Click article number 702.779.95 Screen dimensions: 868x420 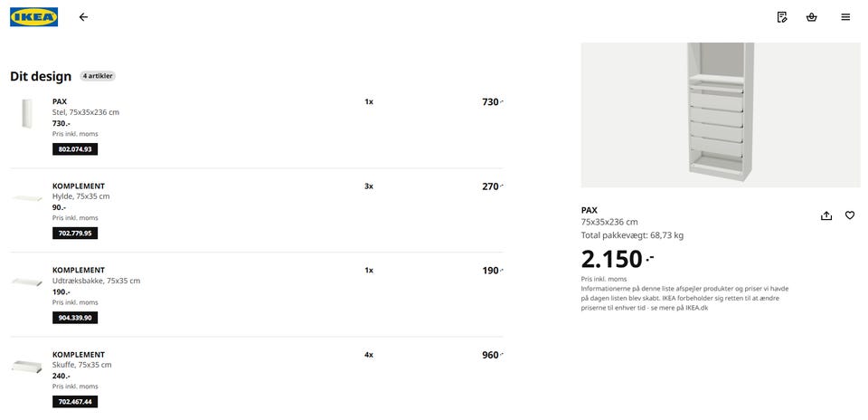[75, 234]
